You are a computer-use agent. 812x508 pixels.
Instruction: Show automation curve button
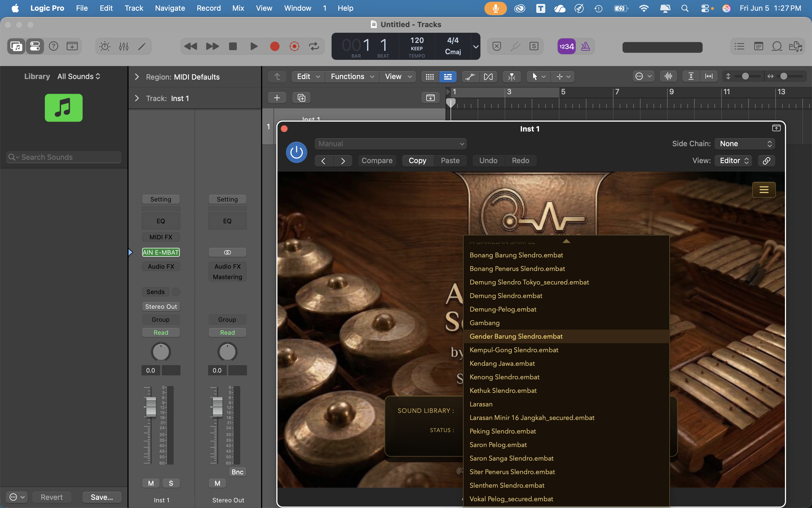(x=470, y=76)
